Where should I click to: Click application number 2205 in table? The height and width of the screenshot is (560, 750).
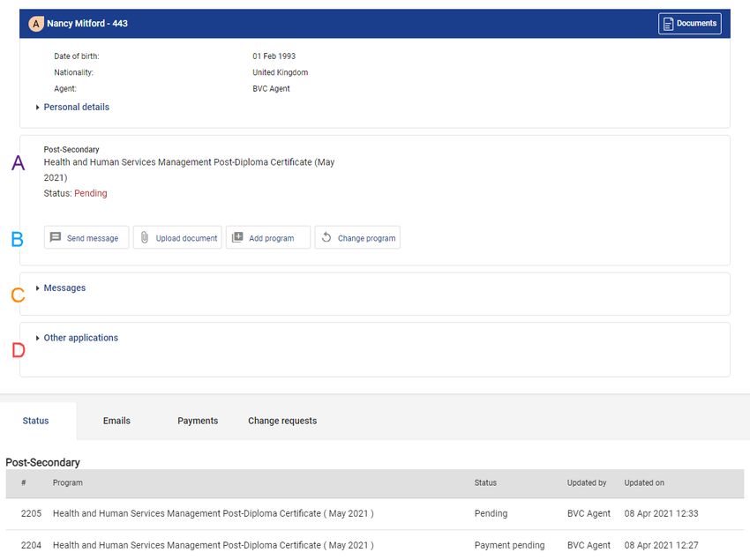click(x=31, y=513)
